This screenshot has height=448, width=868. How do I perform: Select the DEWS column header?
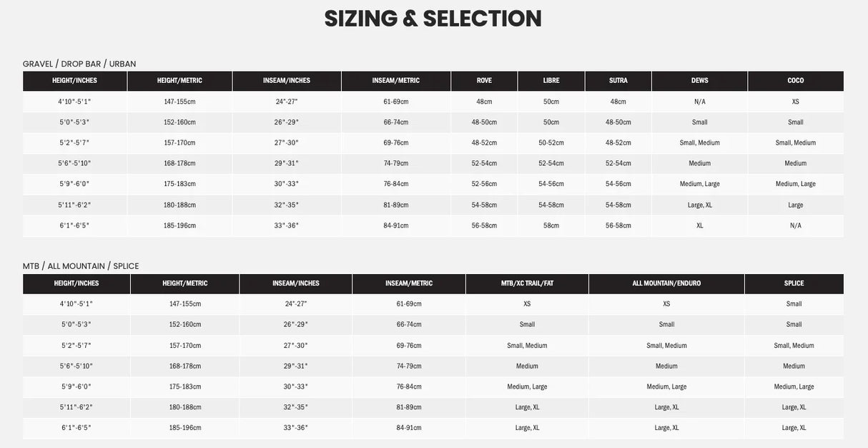pos(700,81)
